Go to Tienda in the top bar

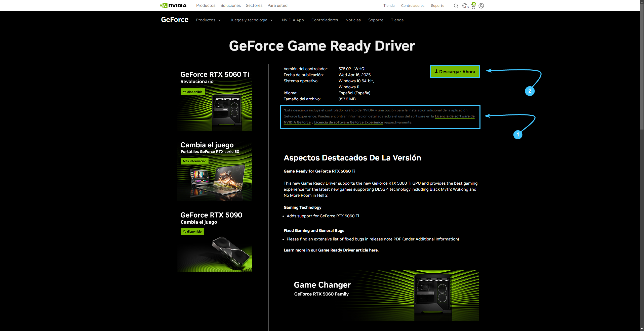[389, 6]
